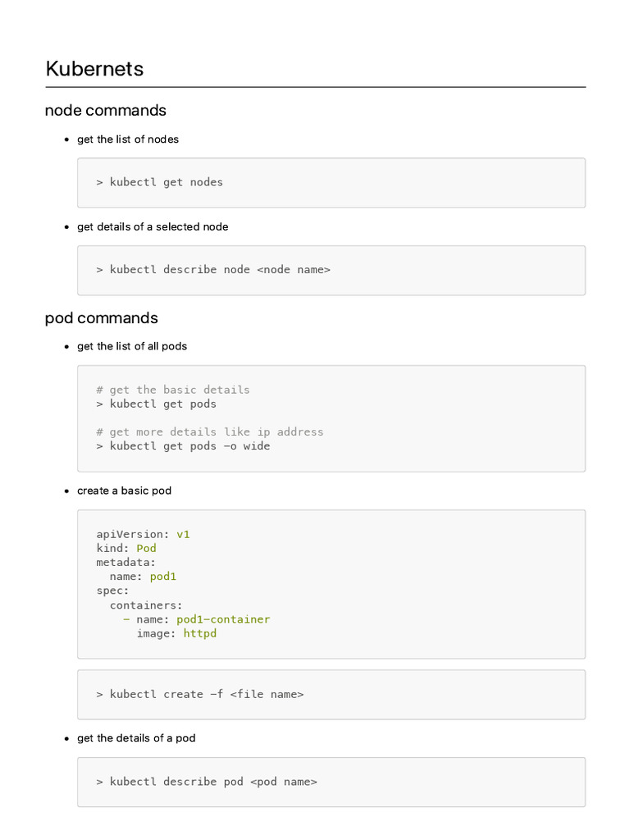630x840 pixels.
Task: Click the "kubectl get nodes" command line
Action: point(159,182)
